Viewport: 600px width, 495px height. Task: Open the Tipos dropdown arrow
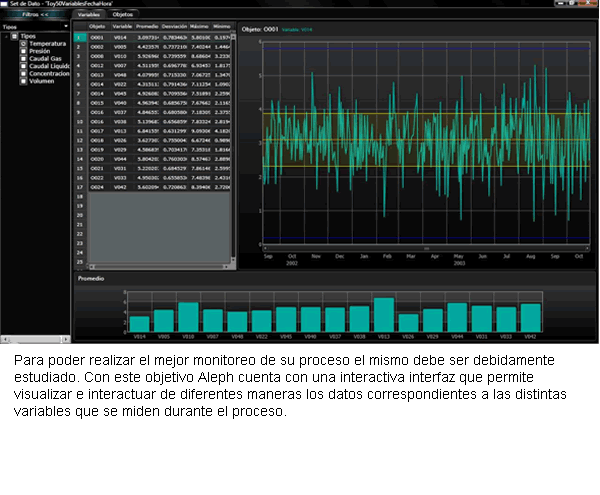click(x=66, y=27)
